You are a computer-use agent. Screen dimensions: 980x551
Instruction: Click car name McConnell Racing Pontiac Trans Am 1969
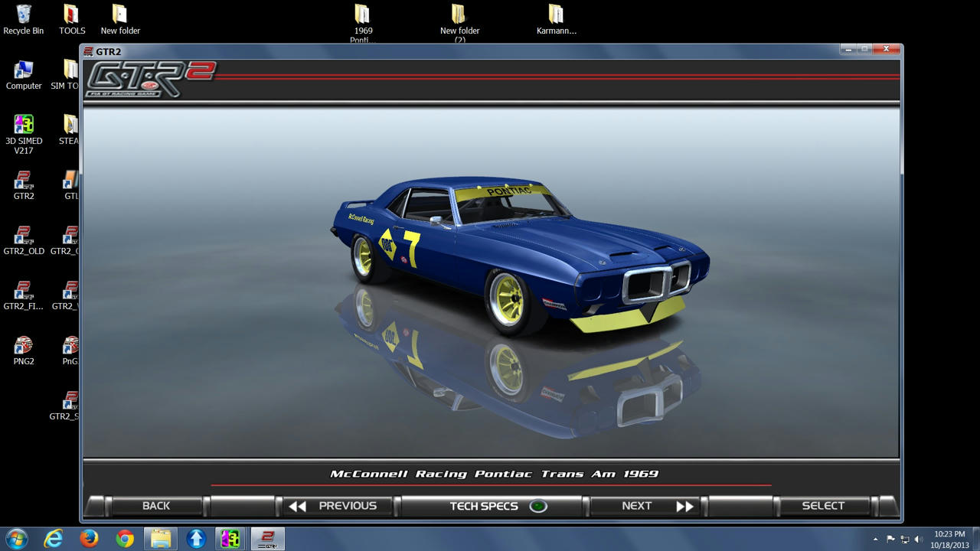point(494,474)
